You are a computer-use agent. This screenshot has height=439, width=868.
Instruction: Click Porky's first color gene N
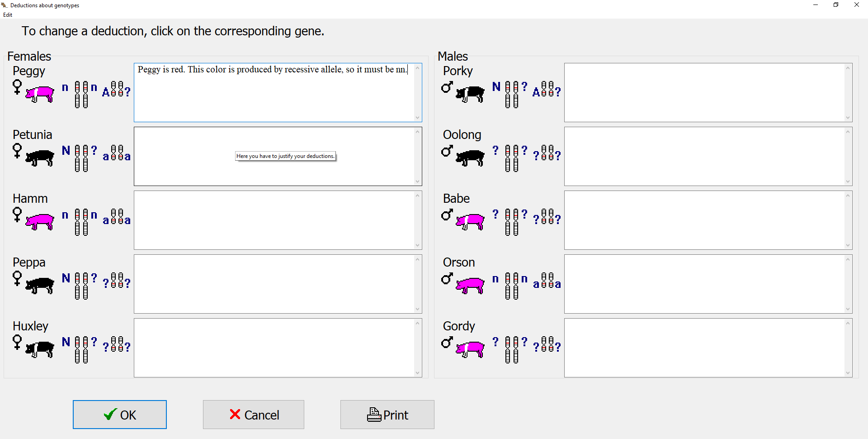click(496, 87)
